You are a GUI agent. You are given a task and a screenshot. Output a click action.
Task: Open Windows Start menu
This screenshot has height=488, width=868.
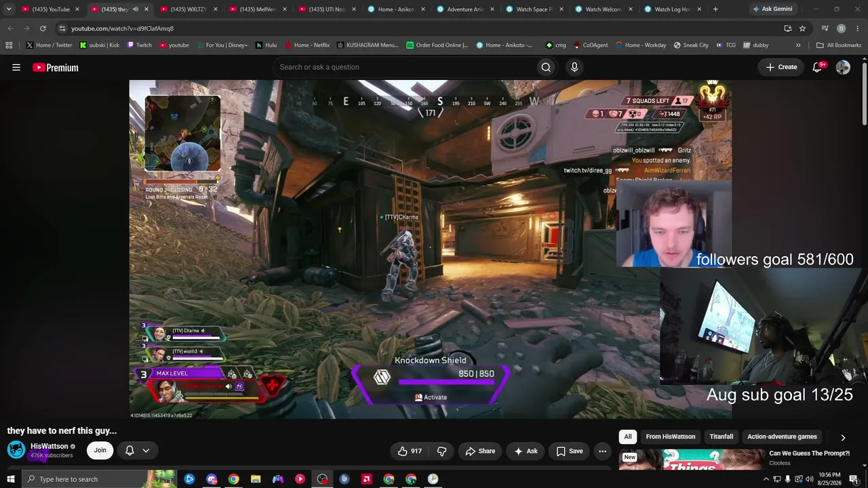pyautogui.click(x=10, y=479)
